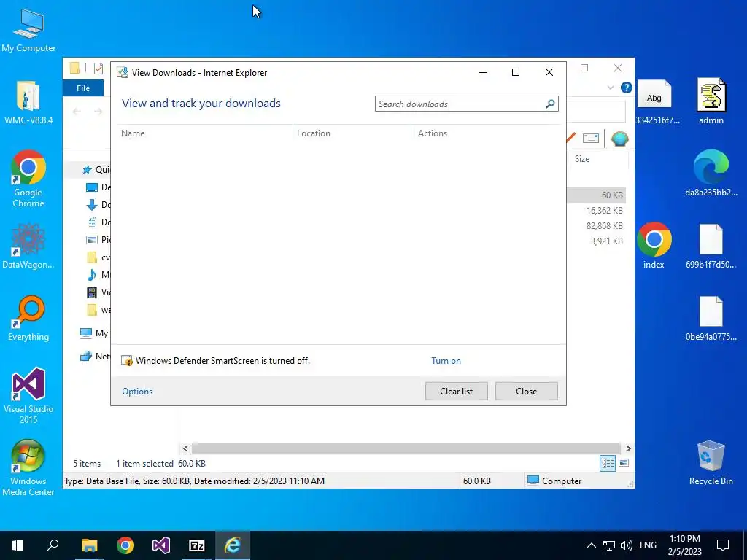Screen dimensions: 747x560
Task: Select the da8a235bb2 Edge desktop icon
Action: 711,174
